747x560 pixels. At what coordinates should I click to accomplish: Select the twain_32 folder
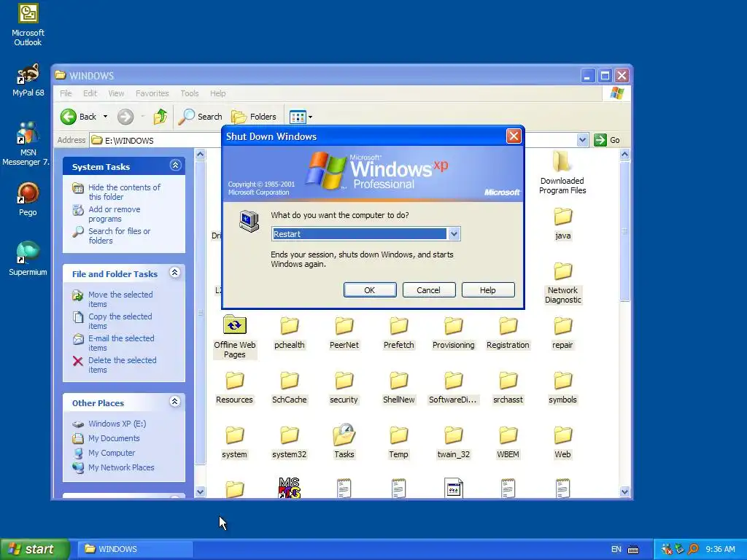click(454, 443)
